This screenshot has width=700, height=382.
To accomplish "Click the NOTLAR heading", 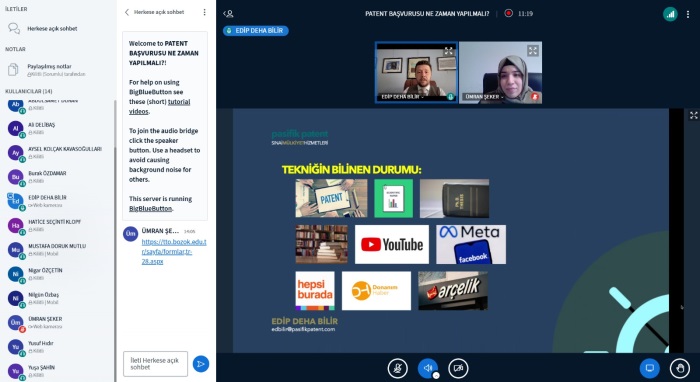I will (15, 49).
